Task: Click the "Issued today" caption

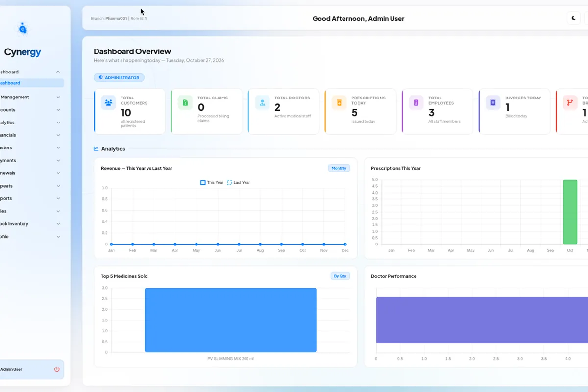Action: pos(363,121)
